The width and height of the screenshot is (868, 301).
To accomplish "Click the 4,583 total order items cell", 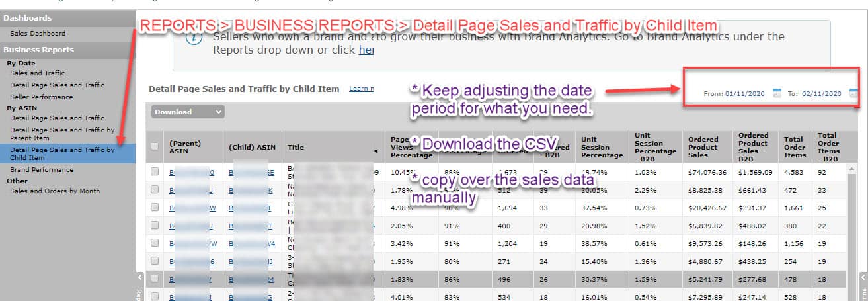I will 793,172.
